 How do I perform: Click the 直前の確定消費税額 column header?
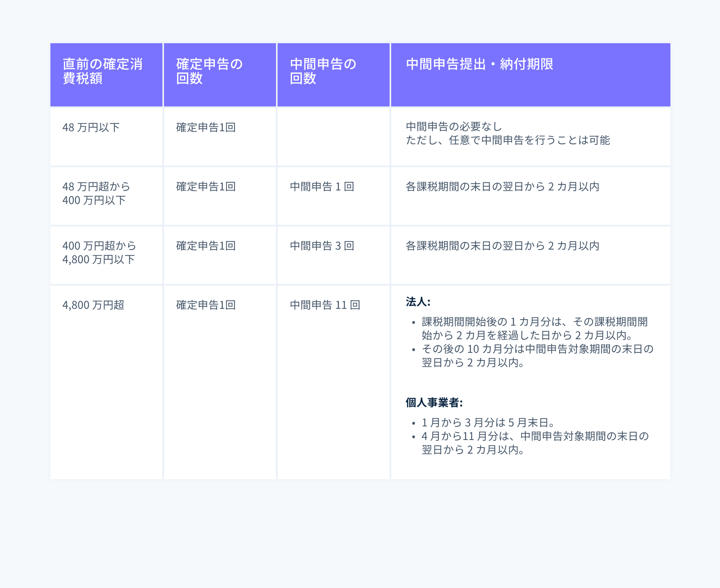pos(102,71)
